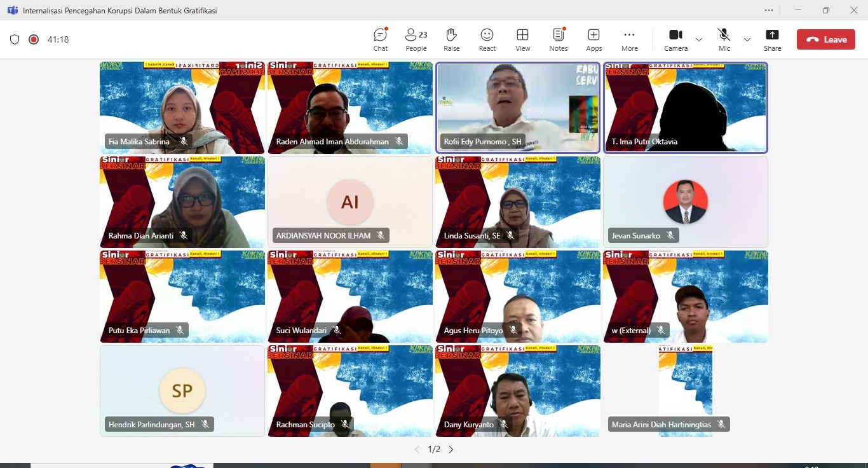Viewport: 868px width, 468px height.
Task: Expand the Mic options dropdown arrow
Action: point(747,39)
